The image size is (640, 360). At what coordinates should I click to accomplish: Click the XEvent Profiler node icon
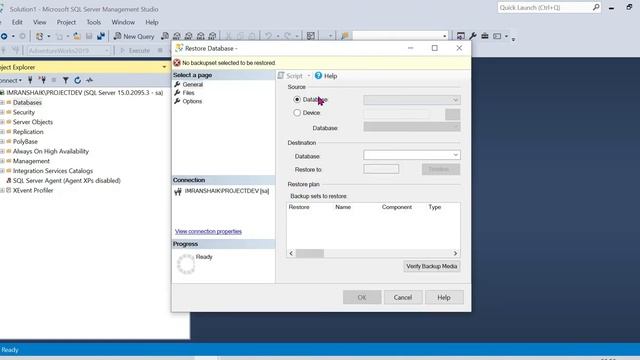pos(9,190)
